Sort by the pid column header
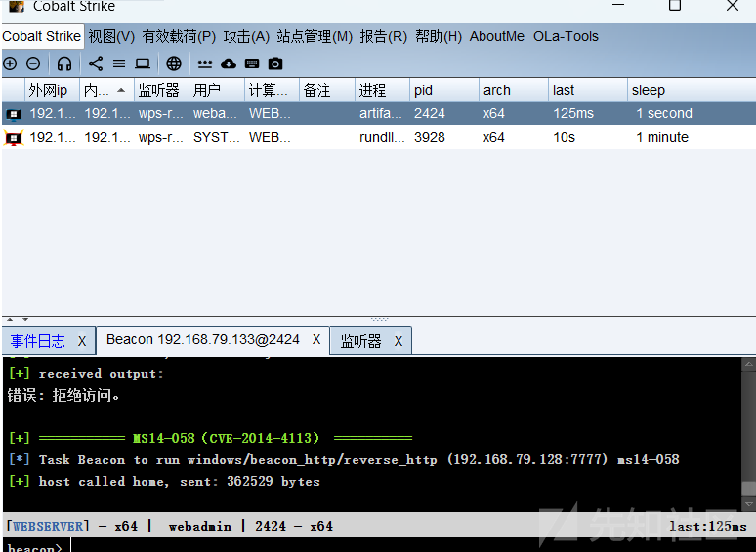 [444, 90]
